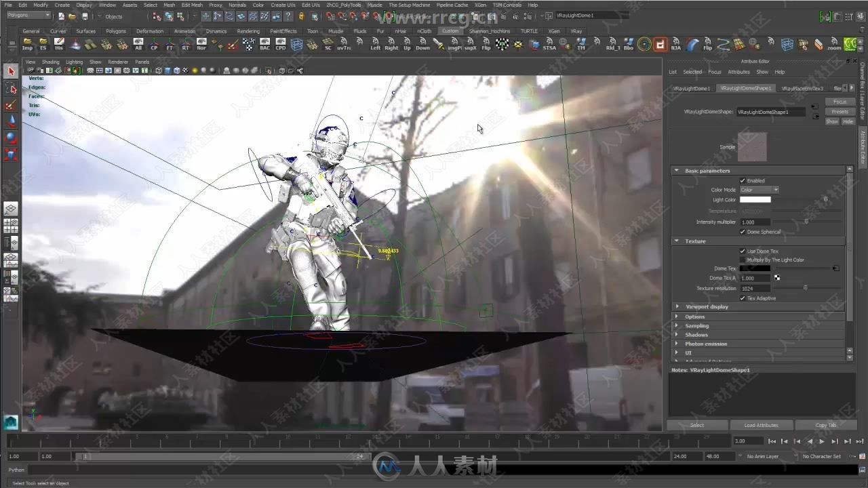Click the All eye shelf icon
Image resolution: width=868 pixels, height=488 pixels.
[138, 44]
